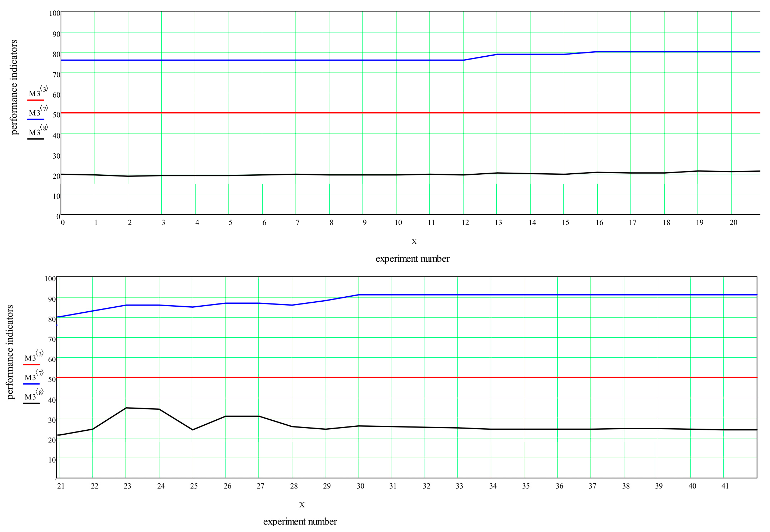The width and height of the screenshot is (770, 532).
Task: Click blue M3⟨7⟩ legend line in bottom chart
Action: (x=31, y=384)
